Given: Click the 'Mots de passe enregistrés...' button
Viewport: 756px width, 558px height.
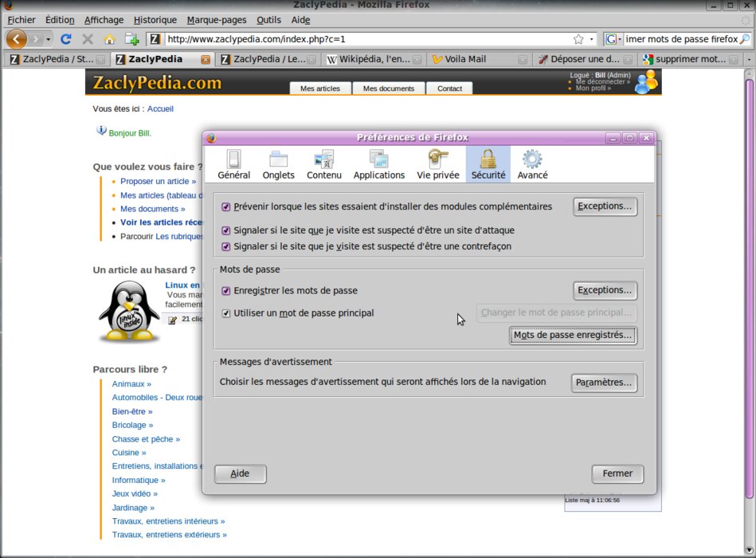Looking at the screenshot, I should click(x=573, y=336).
